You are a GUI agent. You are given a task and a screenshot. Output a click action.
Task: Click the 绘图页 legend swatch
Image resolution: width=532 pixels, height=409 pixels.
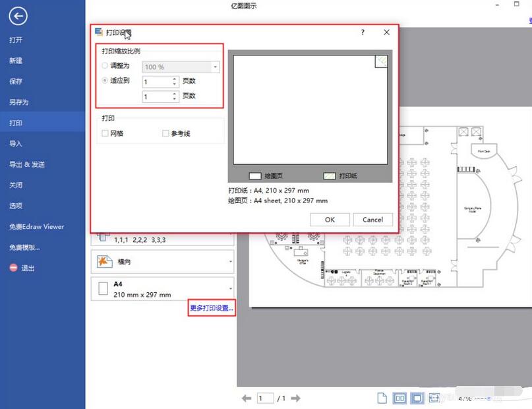pyautogui.click(x=255, y=176)
